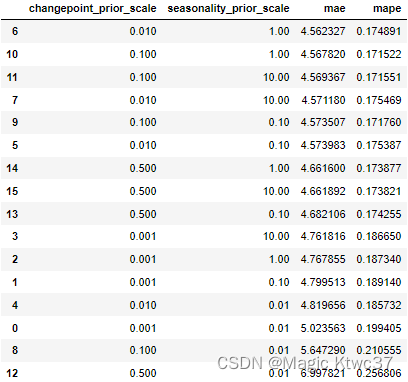408x382 pixels.
Task: Select row index 11
Action: (12, 77)
